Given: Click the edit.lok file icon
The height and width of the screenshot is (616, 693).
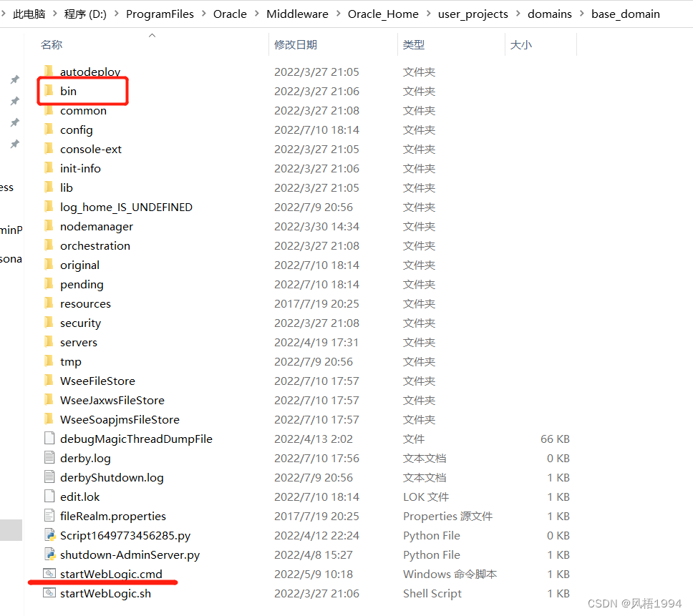Looking at the screenshot, I should pos(49,497).
